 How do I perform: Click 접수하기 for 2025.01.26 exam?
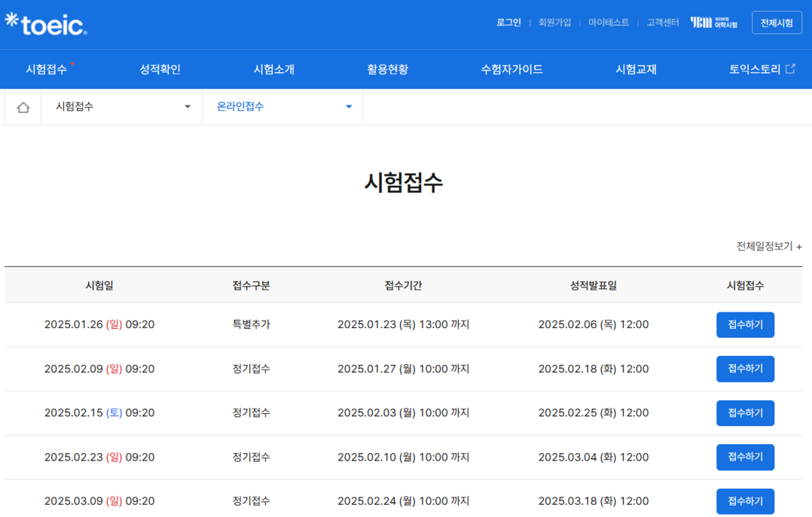point(744,325)
